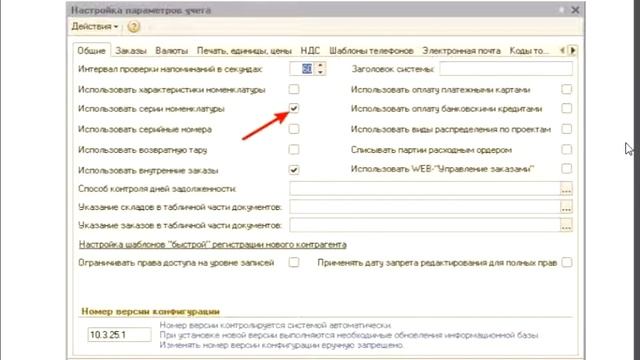Image resolution: width=640 pixels, height=360 pixels.
Task: Open the Действия dropdown menu
Action: tap(95, 27)
